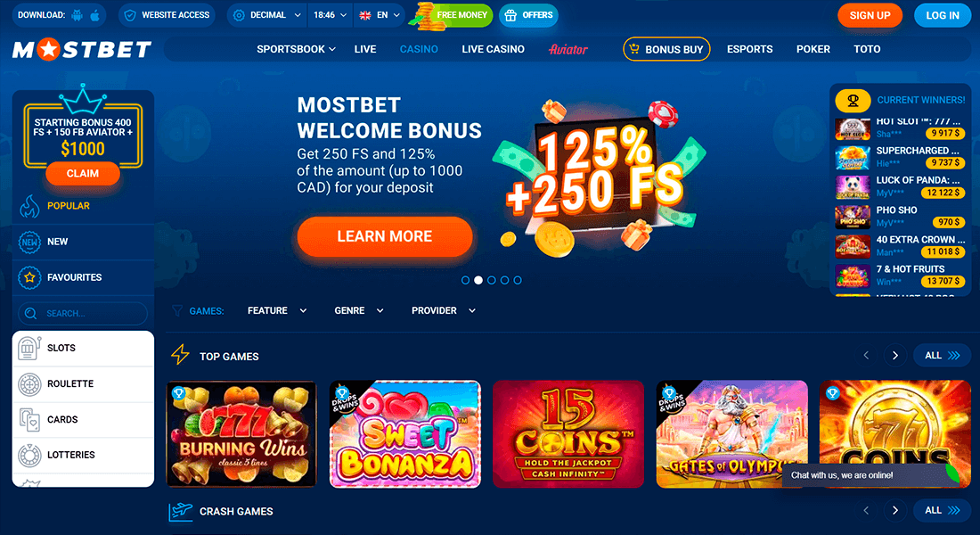Select the third banner carousel dot

point(491,280)
